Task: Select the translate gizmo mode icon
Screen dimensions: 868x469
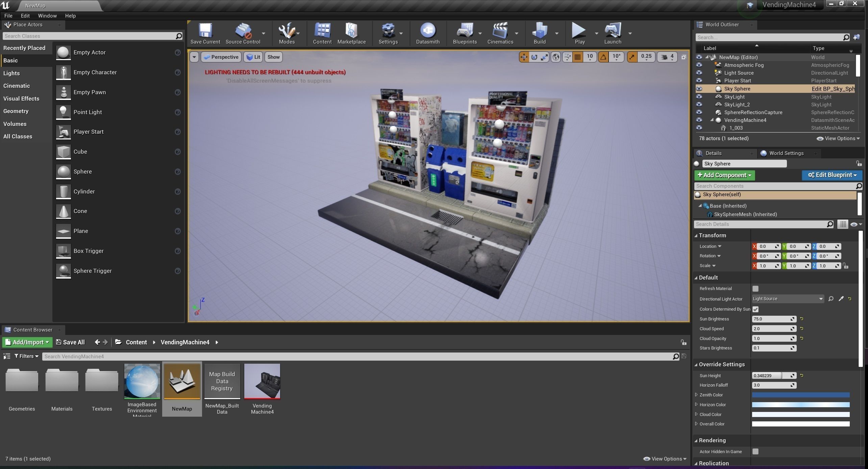Action: point(524,57)
